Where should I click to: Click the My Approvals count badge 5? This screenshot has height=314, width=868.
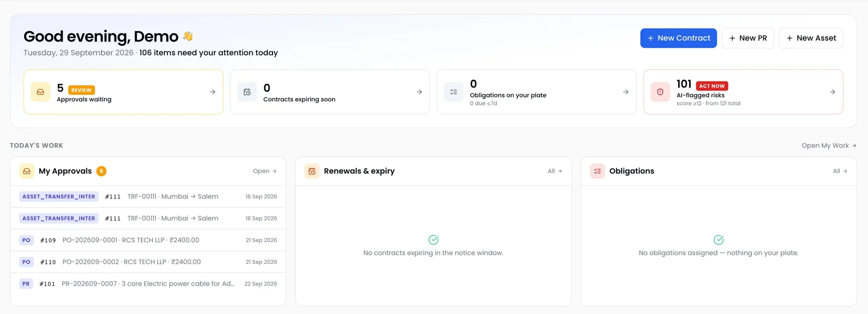[x=101, y=171]
